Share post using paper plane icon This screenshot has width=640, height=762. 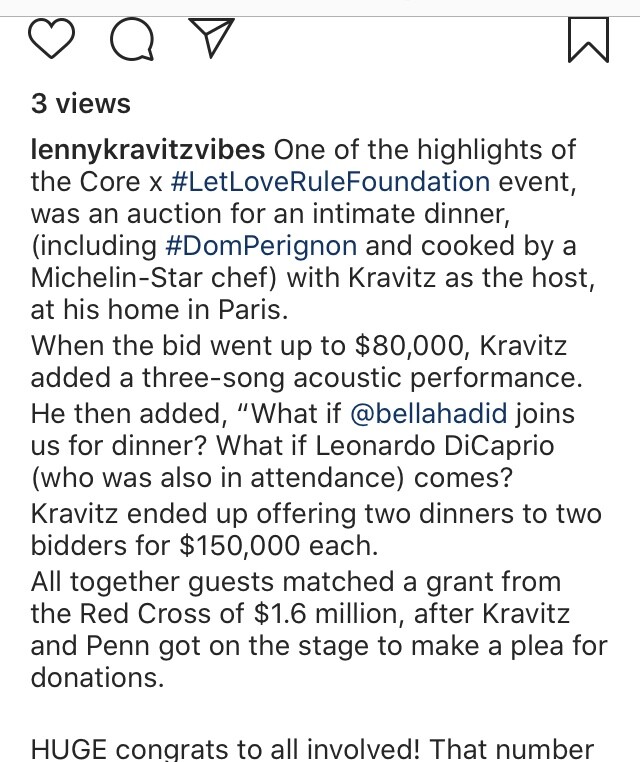click(211, 38)
